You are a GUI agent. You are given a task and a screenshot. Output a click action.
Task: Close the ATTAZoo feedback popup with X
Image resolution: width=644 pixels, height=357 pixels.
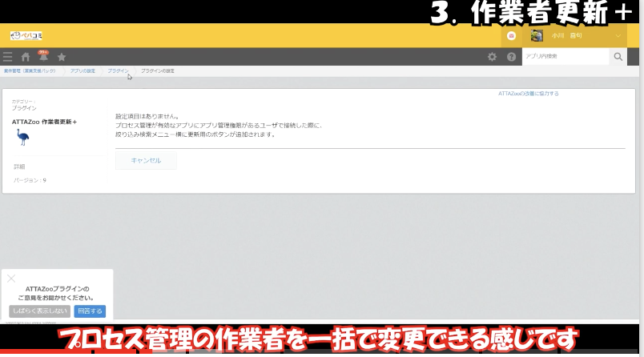[x=11, y=279]
